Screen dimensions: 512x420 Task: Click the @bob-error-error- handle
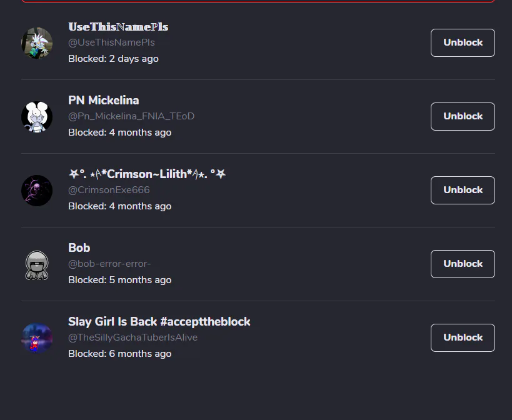coord(109,264)
